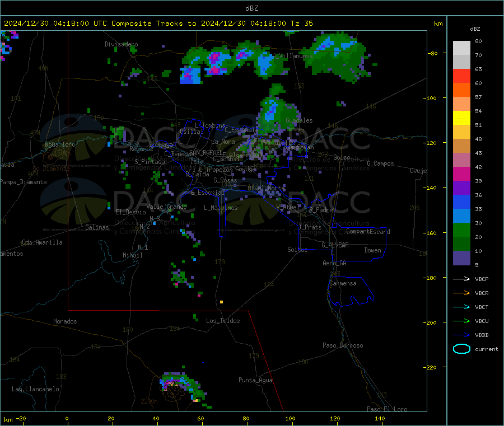Click the El_Desvio place label
Image resolution: width=504 pixels, height=426 pixels.
click(130, 212)
